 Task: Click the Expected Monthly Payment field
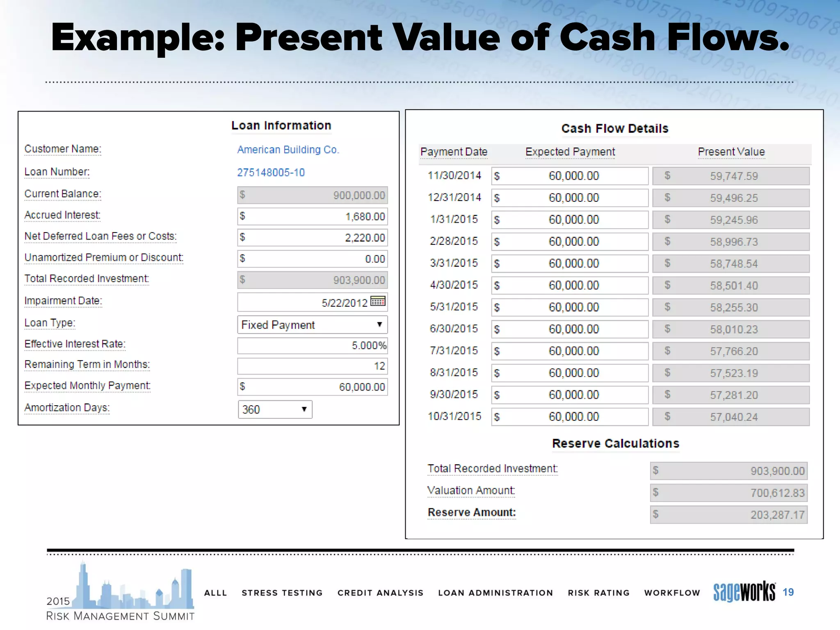click(x=313, y=387)
